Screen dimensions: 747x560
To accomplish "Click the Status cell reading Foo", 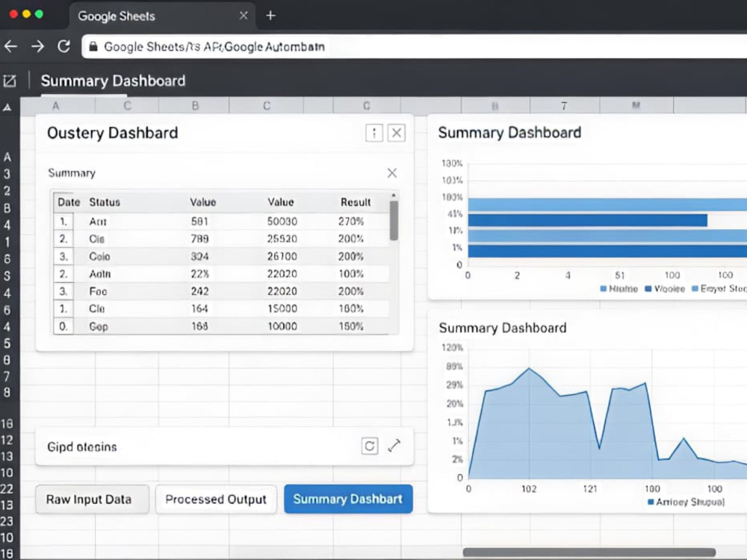I will (98, 291).
